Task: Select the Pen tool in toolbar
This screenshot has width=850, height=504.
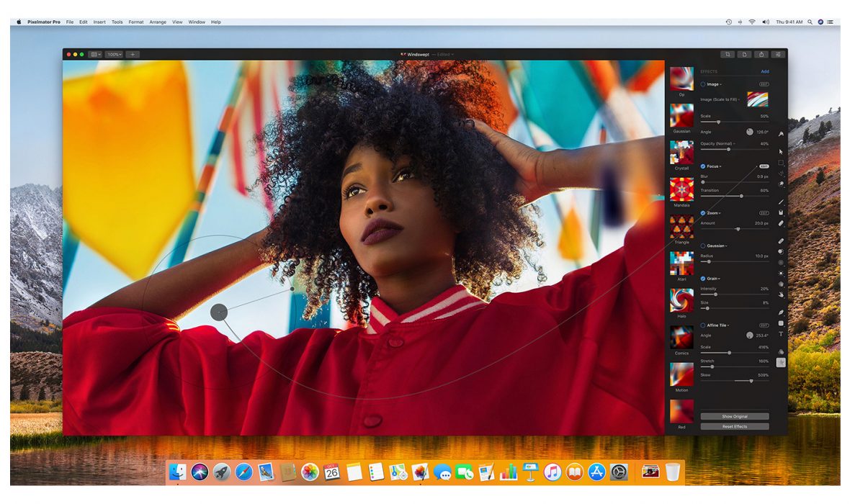Action: [x=781, y=312]
